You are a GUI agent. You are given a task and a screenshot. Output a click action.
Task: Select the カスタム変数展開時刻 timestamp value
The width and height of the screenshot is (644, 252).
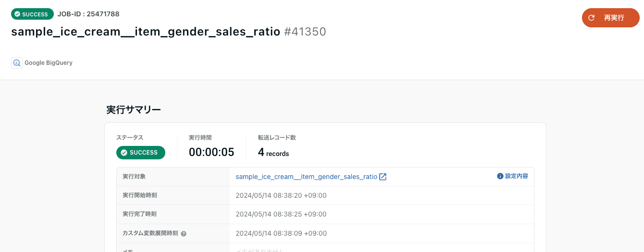pyautogui.click(x=281, y=233)
